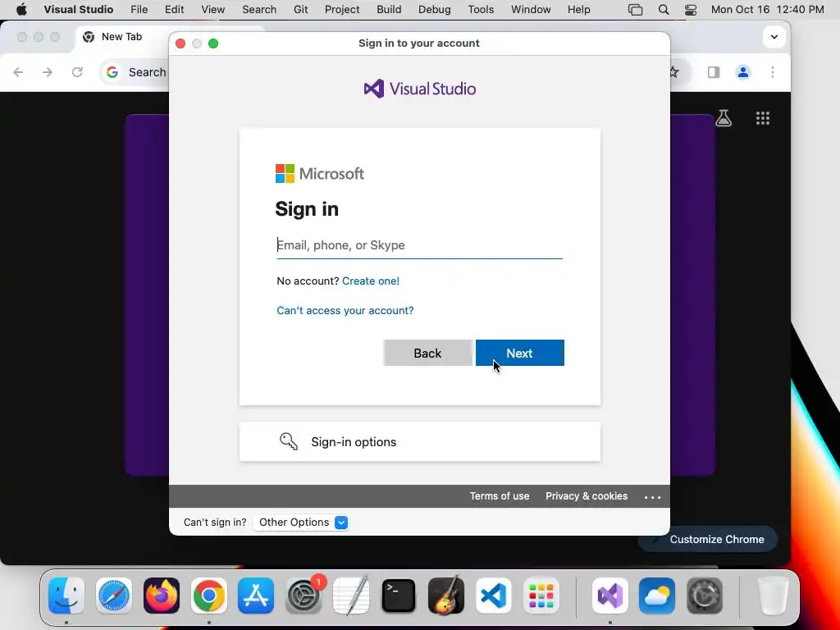Image resolution: width=840 pixels, height=630 pixels.
Task: Open the Apple menu
Action: (21, 9)
